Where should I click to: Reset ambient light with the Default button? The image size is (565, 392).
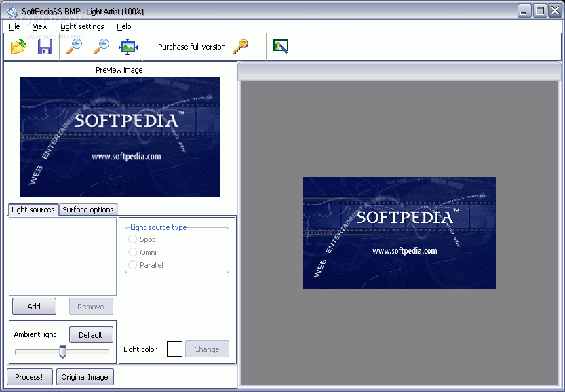[x=91, y=335]
